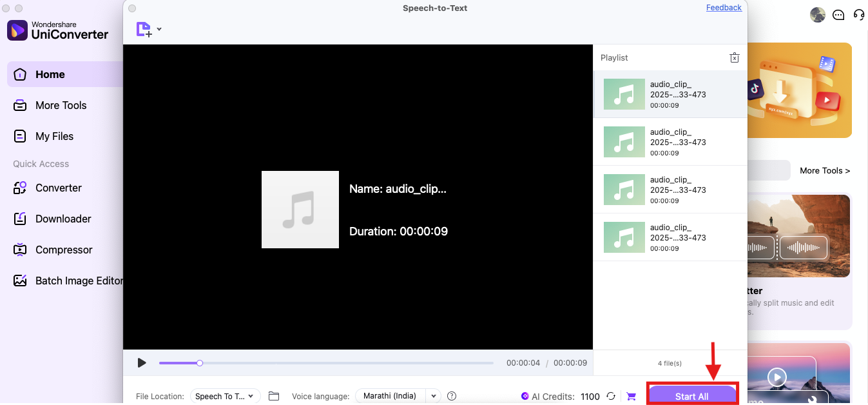Click the headset support icon
This screenshot has width=868, height=405.
858,14
